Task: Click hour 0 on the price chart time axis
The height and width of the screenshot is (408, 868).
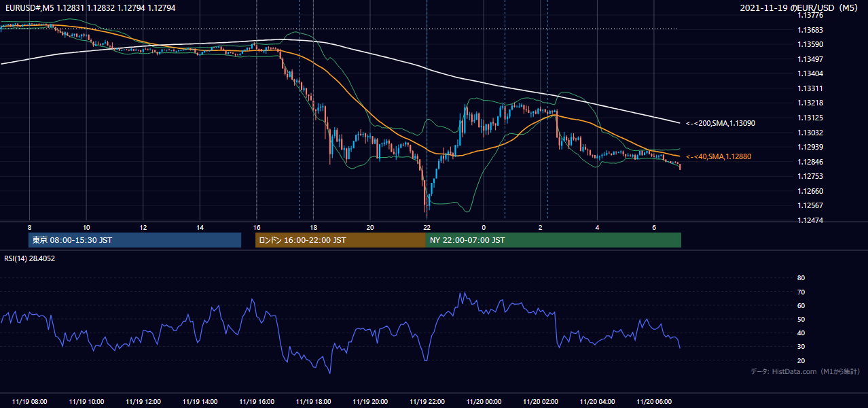Action: (484, 227)
